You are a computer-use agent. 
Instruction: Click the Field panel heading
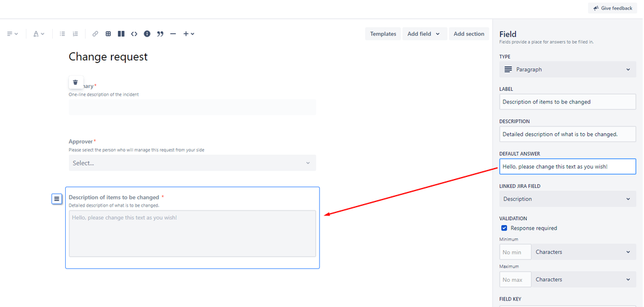(507, 34)
